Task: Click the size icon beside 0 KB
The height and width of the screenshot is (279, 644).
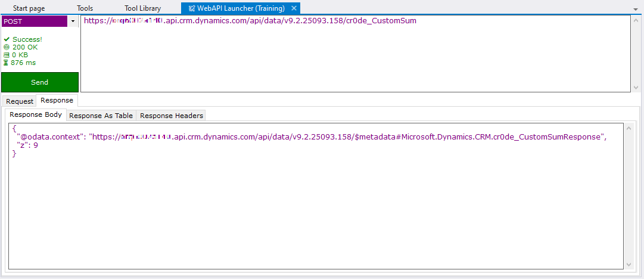Action: [7, 55]
